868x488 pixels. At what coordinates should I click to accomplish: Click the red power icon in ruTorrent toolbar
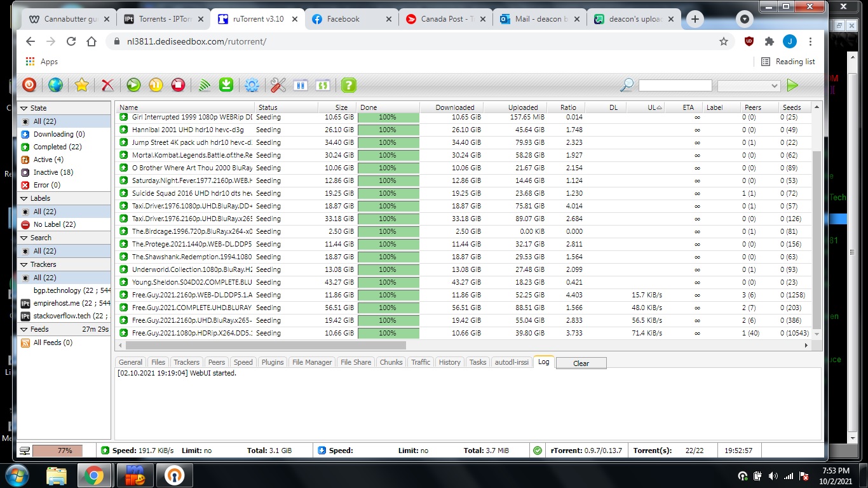(x=29, y=85)
